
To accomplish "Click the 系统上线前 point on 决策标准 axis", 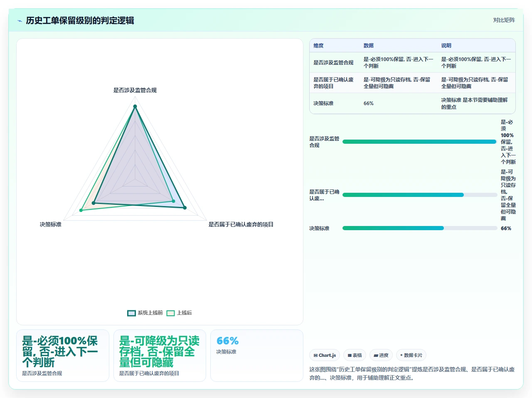I will pos(94,203).
